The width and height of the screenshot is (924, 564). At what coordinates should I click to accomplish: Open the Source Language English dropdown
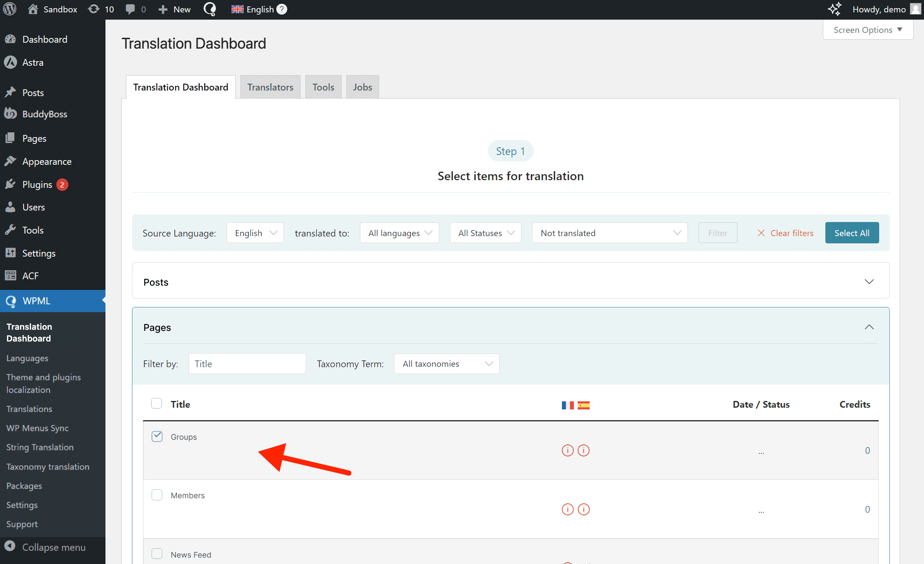point(255,233)
